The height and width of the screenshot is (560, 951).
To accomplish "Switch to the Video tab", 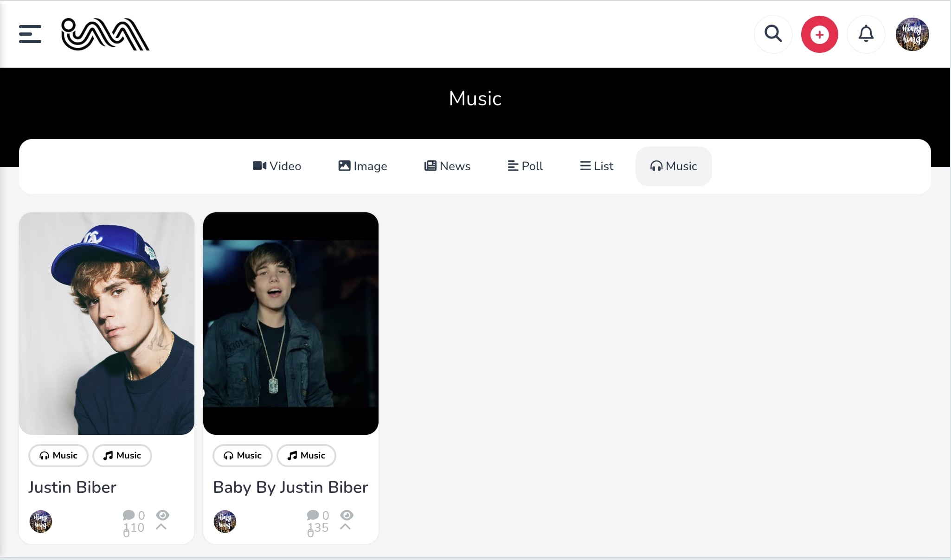I will tap(277, 166).
